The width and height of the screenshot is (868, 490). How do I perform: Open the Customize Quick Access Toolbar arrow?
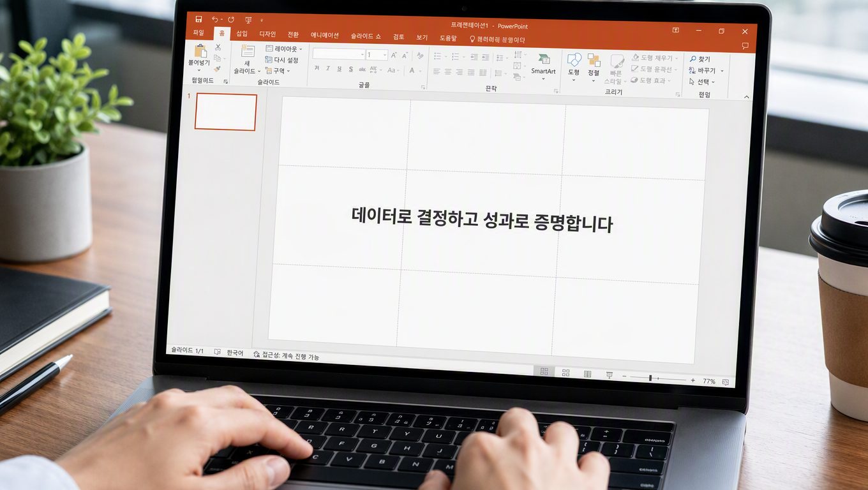click(262, 20)
